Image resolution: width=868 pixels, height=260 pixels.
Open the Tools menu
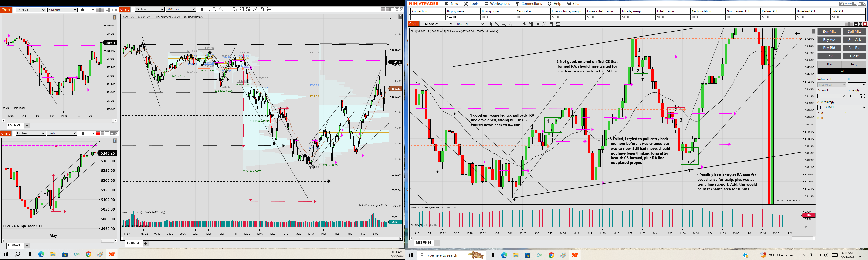pyautogui.click(x=471, y=3)
